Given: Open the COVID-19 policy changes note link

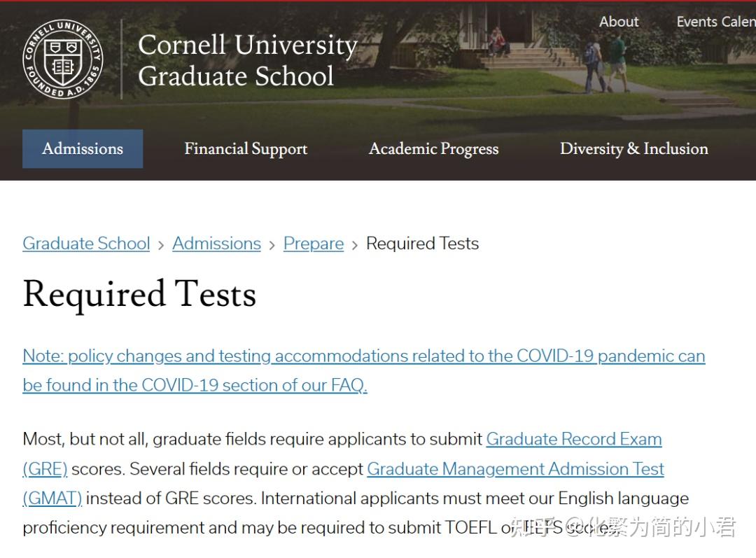Looking at the screenshot, I should click(x=363, y=356).
